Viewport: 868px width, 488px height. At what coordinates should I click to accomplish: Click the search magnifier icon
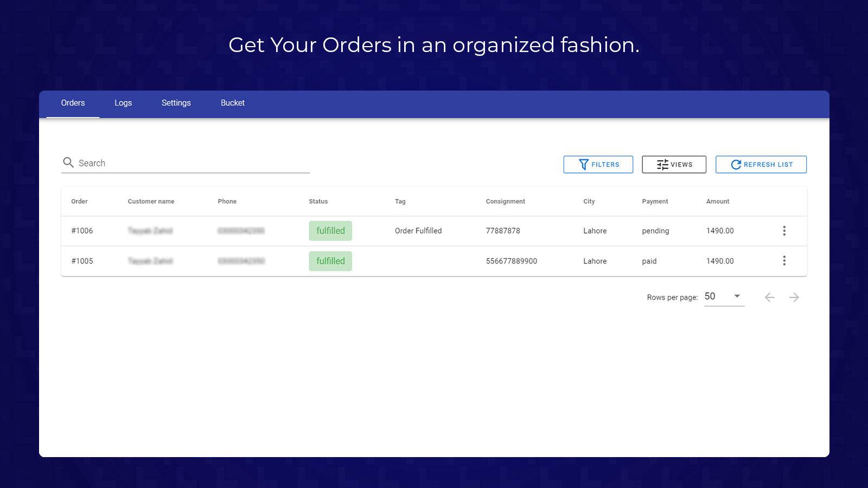[x=68, y=163]
